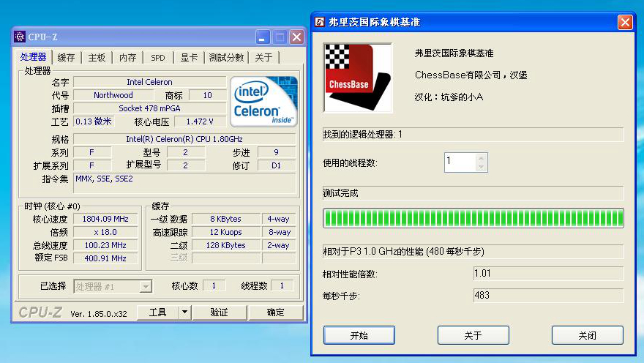Click the 使用的线程数 input field
The height and width of the screenshot is (363, 644).
(x=460, y=162)
